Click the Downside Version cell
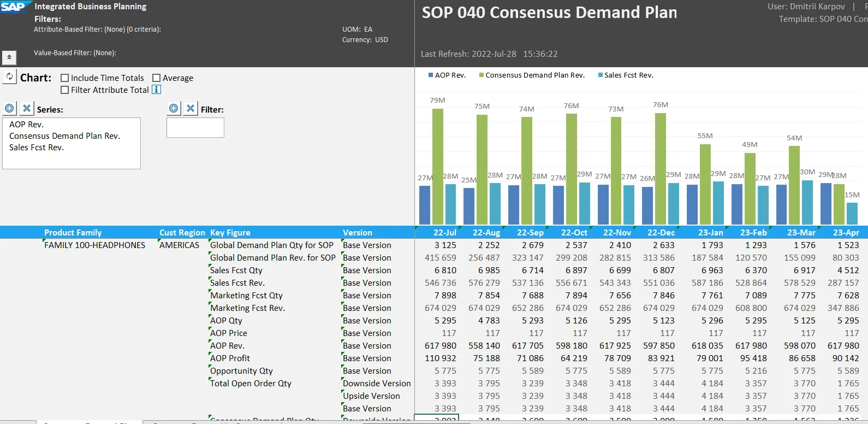The width and height of the screenshot is (868, 424). (x=377, y=384)
